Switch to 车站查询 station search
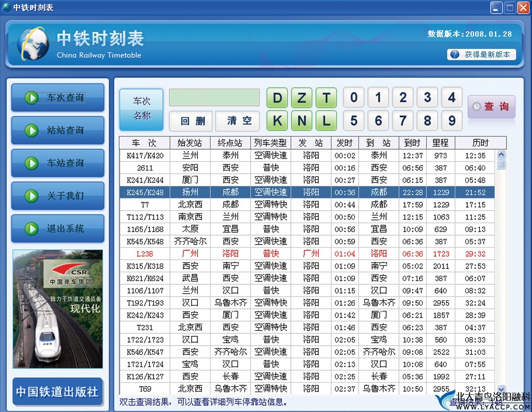Viewport: 532px width, 412px height. 58,163
